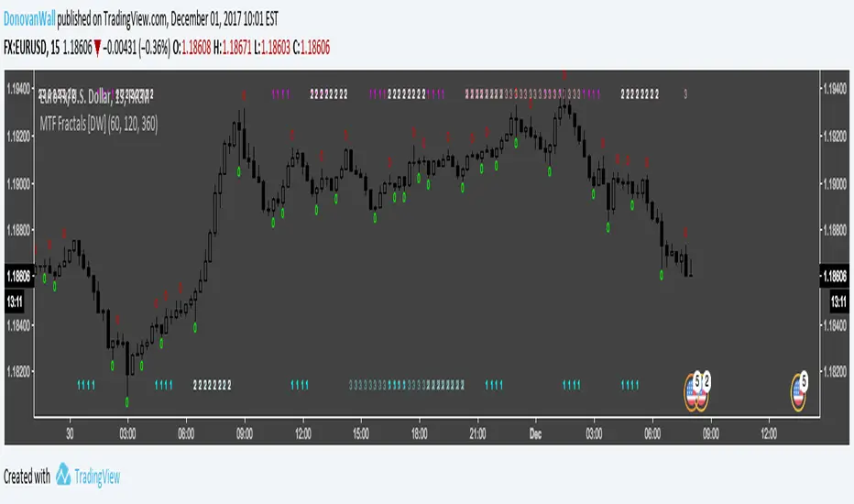
Task: Open the US economic event flag near 12:00
Action: coord(799,391)
